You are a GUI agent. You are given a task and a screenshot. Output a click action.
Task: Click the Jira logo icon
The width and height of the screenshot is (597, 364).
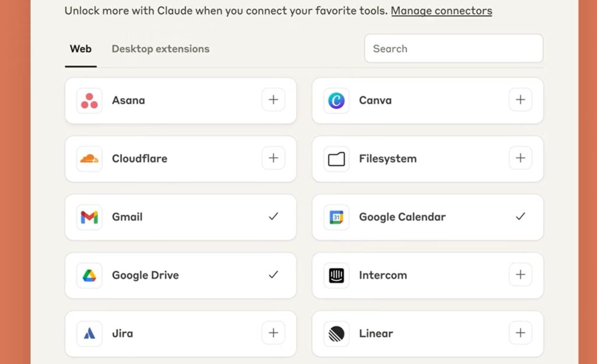[89, 334]
